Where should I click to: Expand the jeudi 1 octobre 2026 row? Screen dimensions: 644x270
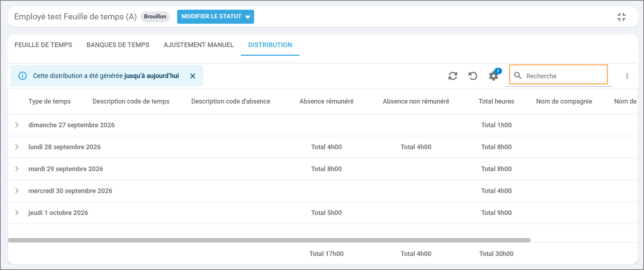click(17, 212)
